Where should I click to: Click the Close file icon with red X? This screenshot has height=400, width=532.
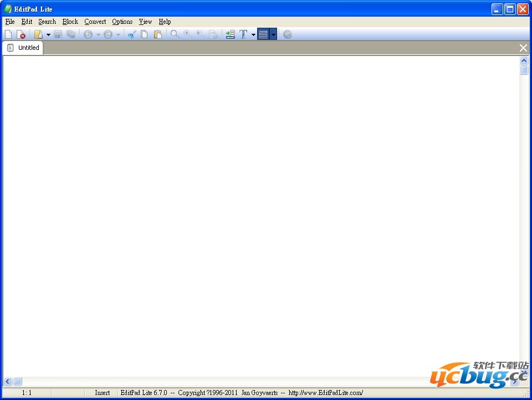point(21,34)
